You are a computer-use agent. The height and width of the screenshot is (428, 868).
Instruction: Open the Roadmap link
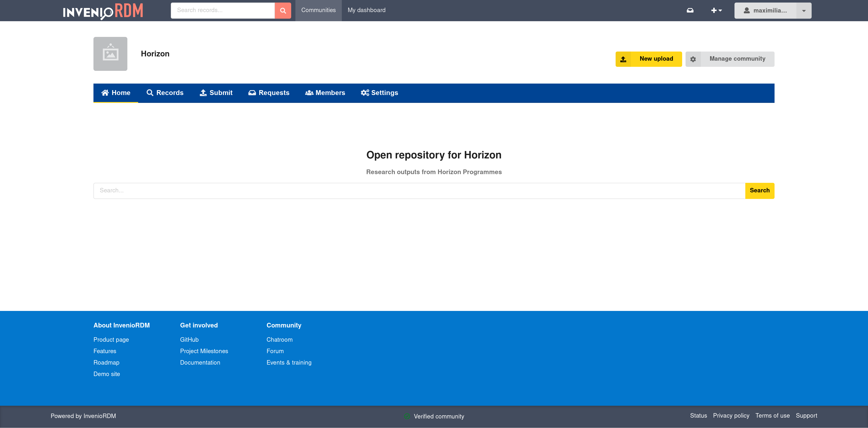pyautogui.click(x=106, y=362)
